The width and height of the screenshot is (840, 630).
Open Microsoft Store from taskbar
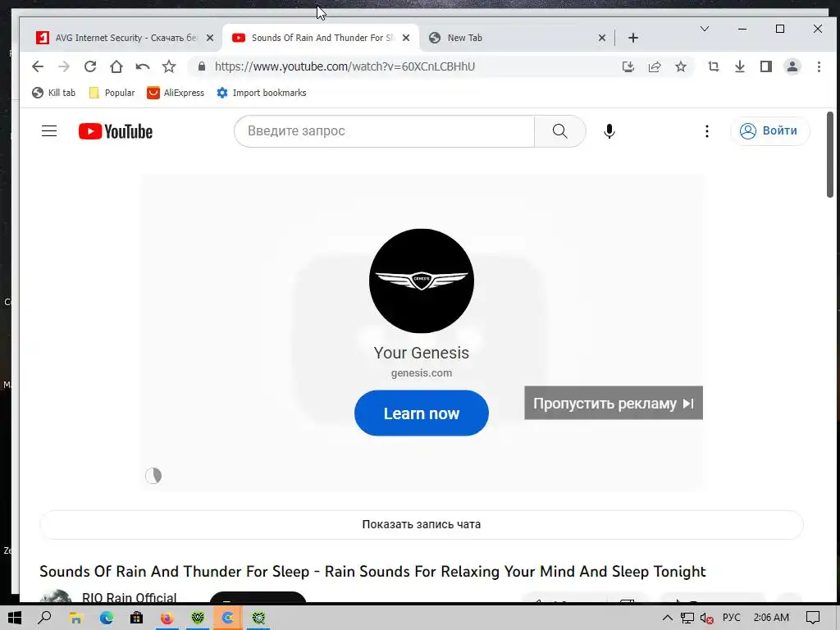point(137,618)
